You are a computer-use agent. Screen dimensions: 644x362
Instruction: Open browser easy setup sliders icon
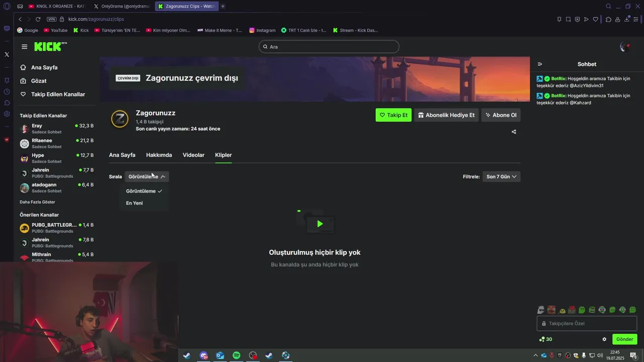pos(636,19)
